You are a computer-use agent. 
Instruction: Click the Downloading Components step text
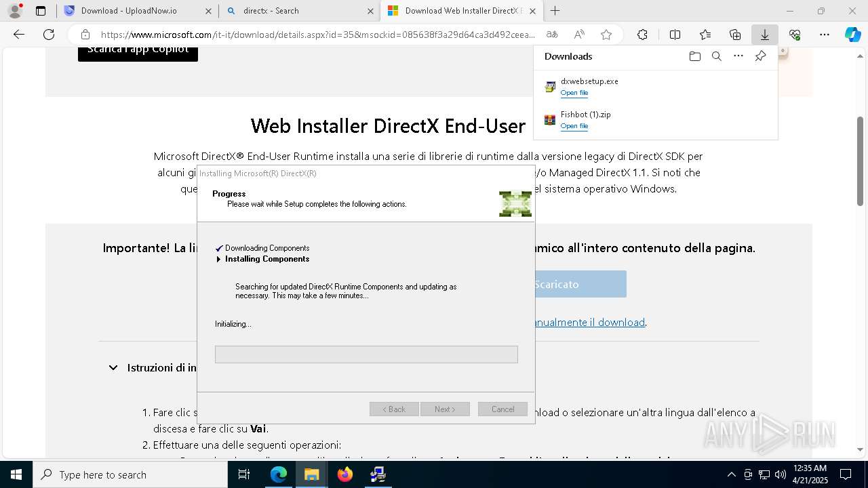[x=267, y=248]
